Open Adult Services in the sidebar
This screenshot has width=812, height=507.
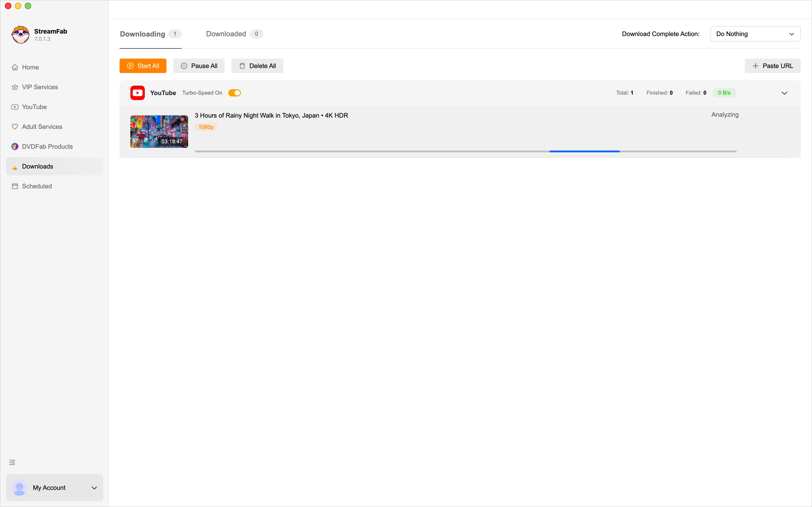point(42,126)
